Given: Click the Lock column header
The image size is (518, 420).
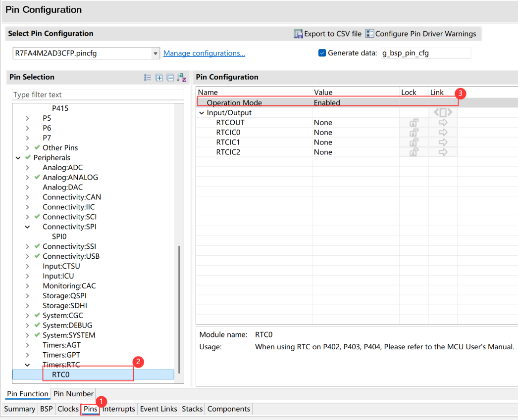Looking at the screenshot, I should [x=414, y=93].
